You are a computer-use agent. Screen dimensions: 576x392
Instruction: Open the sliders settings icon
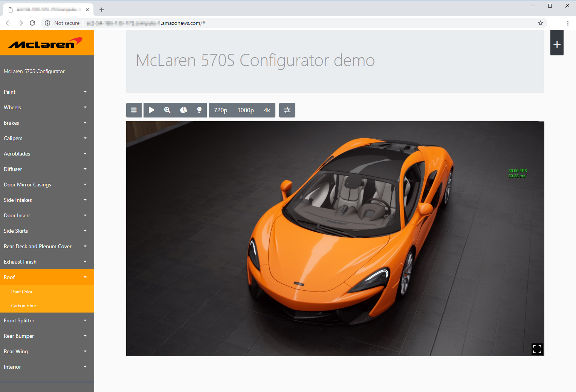pos(287,110)
